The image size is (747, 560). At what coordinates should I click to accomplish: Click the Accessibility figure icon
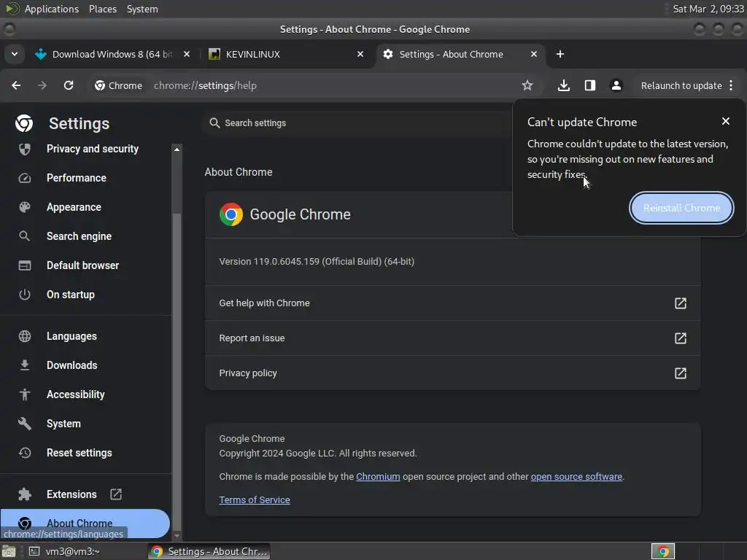click(24, 394)
